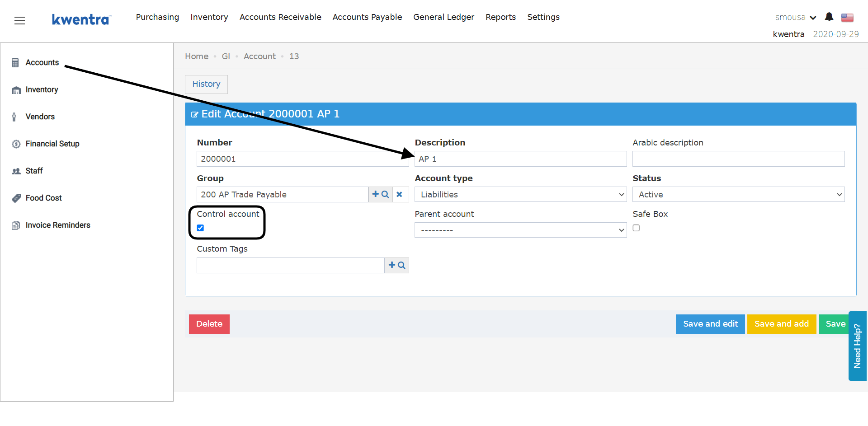Select Food Cost in the sidebar

click(x=43, y=198)
